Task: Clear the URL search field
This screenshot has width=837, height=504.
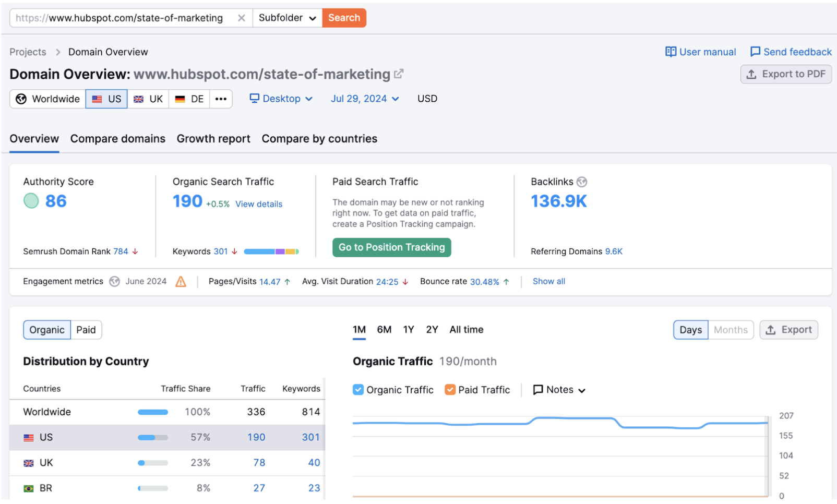Action: pyautogui.click(x=241, y=18)
